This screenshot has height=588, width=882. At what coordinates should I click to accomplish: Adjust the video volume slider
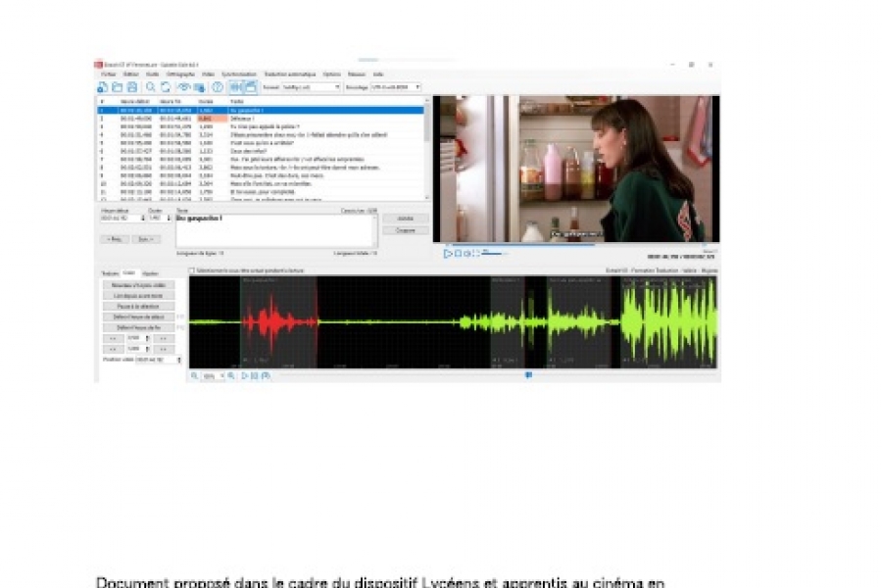point(493,253)
